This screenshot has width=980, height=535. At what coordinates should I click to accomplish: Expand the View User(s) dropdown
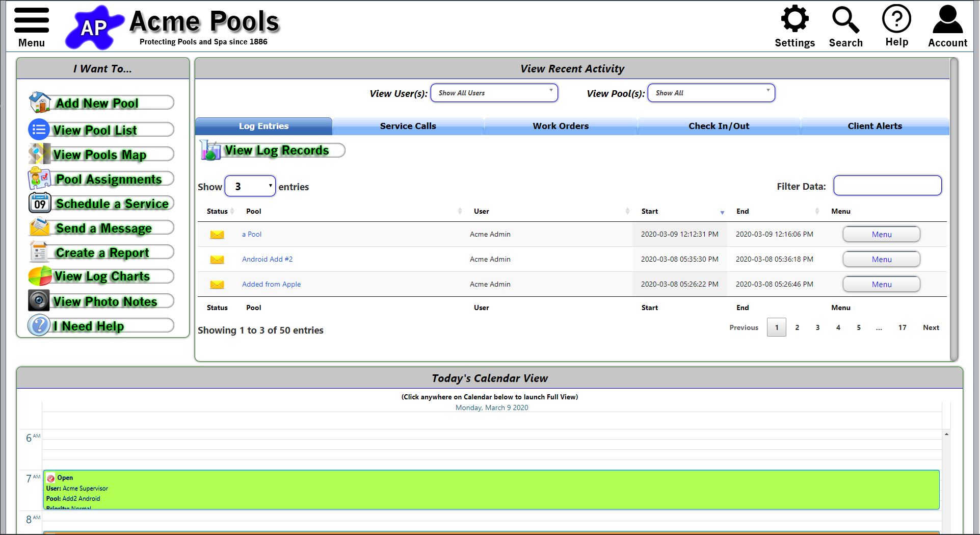pyautogui.click(x=494, y=93)
